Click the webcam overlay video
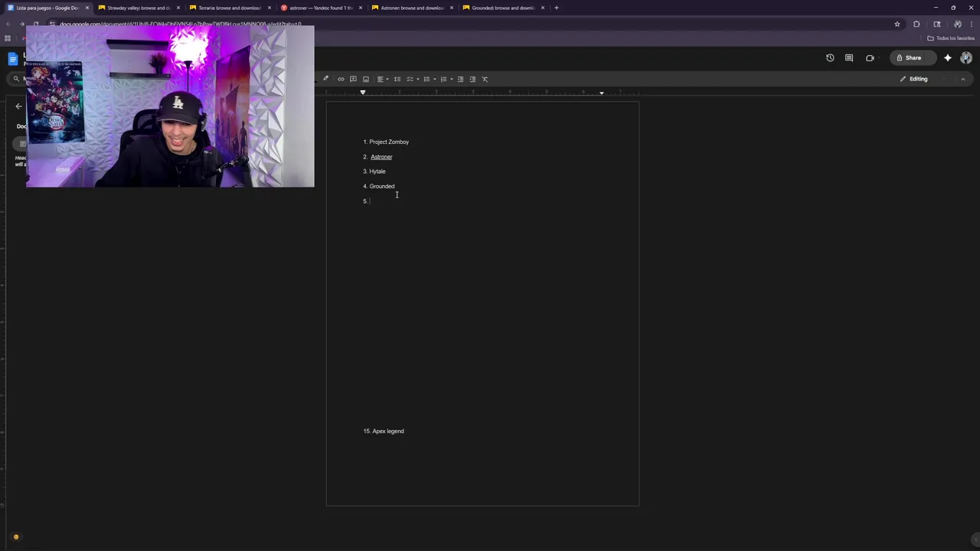The height and width of the screenshot is (551, 980). [x=170, y=106]
